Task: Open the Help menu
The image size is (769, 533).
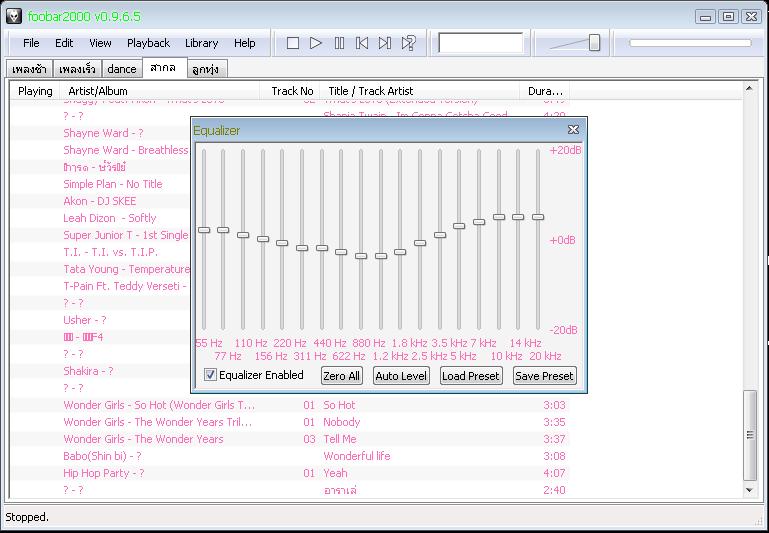Action: coord(244,43)
